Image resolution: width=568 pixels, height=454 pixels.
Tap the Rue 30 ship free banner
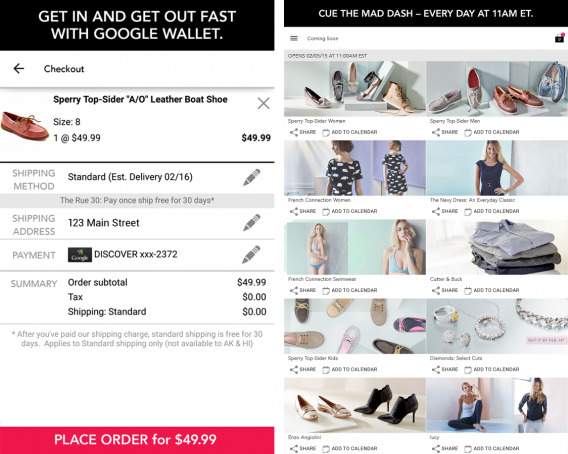coord(137,200)
